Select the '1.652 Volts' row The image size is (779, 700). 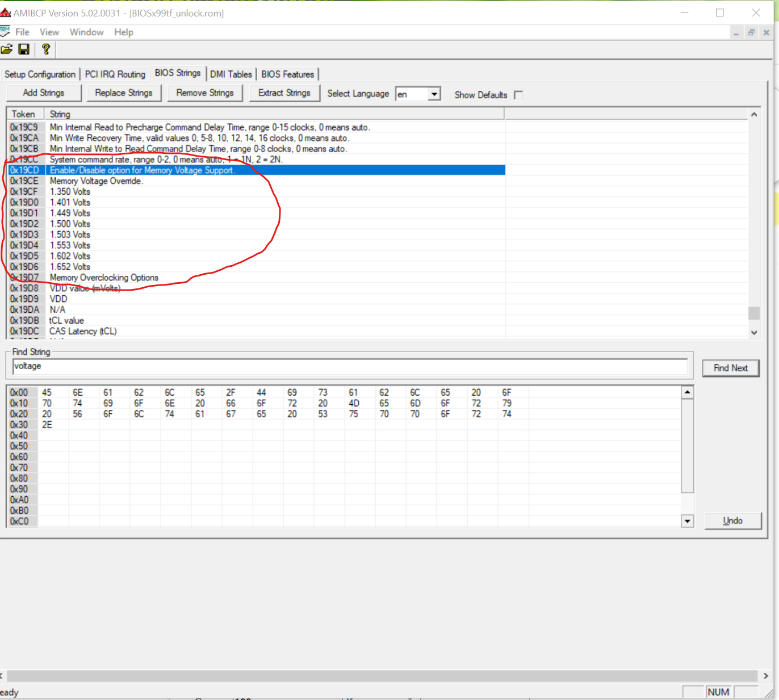[x=257, y=267]
